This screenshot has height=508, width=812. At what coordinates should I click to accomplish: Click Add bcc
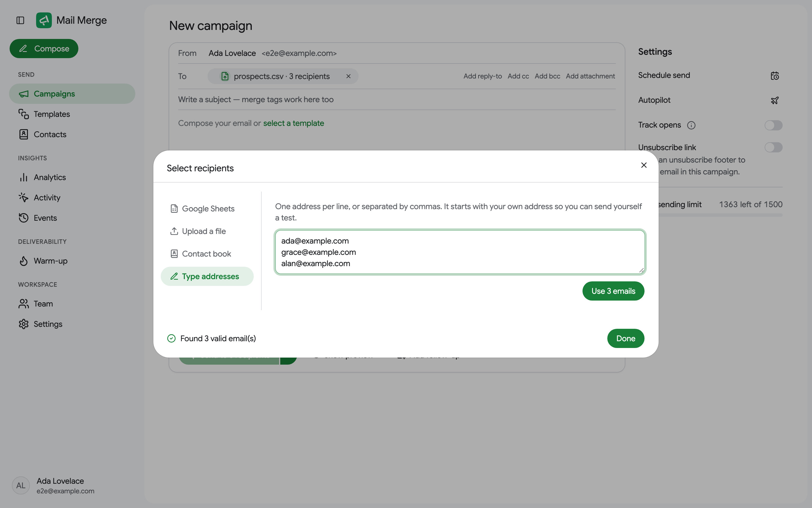tap(547, 76)
